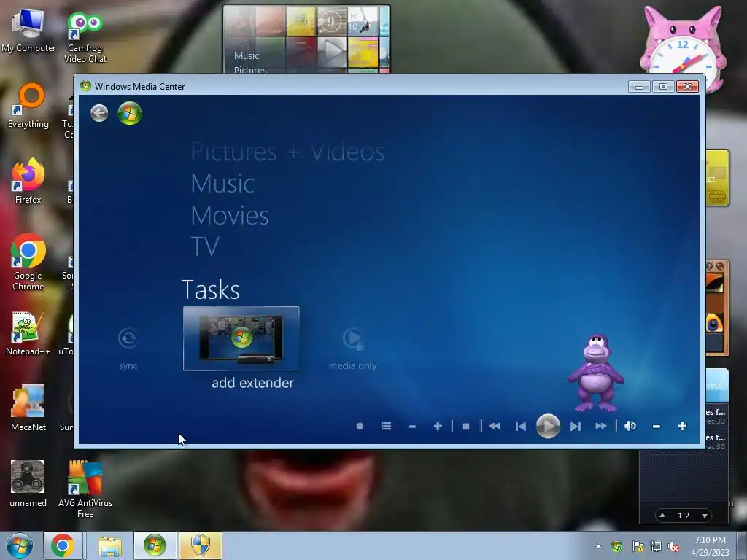The width and height of the screenshot is (747, 560).
Task: Open Pictures + Videos menu
Action: pyautogui.click(x=287, y=152)
